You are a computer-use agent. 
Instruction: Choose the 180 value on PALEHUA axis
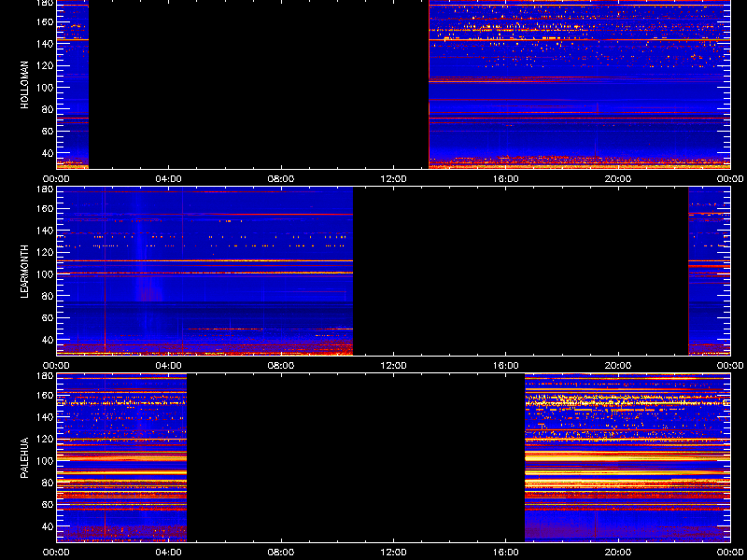pyautogui.click(x=46, y=376)
